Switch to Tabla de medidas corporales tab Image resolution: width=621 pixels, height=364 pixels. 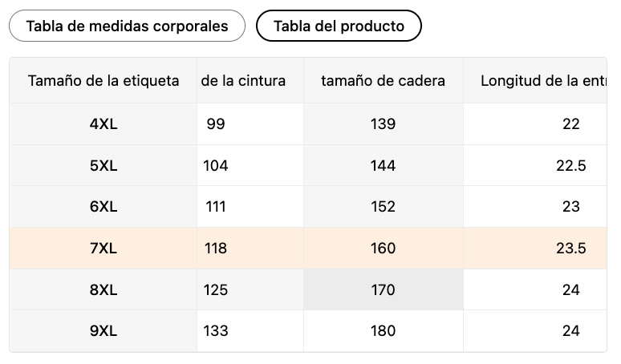tap(127, 26)
